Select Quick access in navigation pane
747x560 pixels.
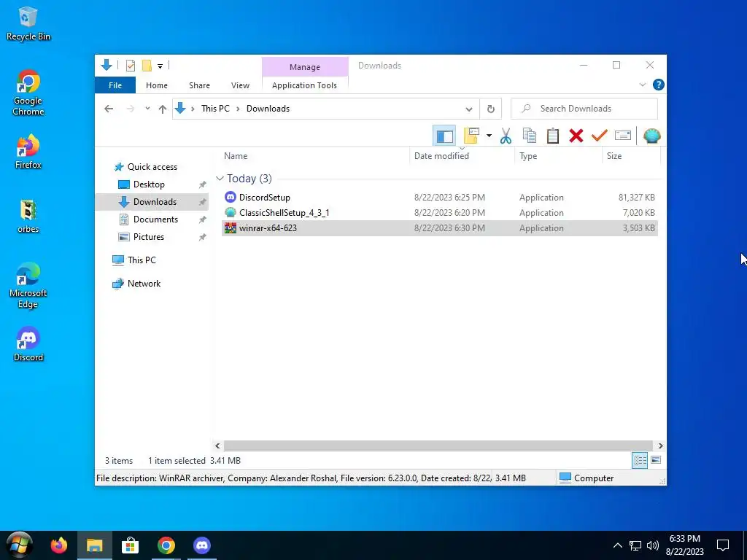click(152, 167)
